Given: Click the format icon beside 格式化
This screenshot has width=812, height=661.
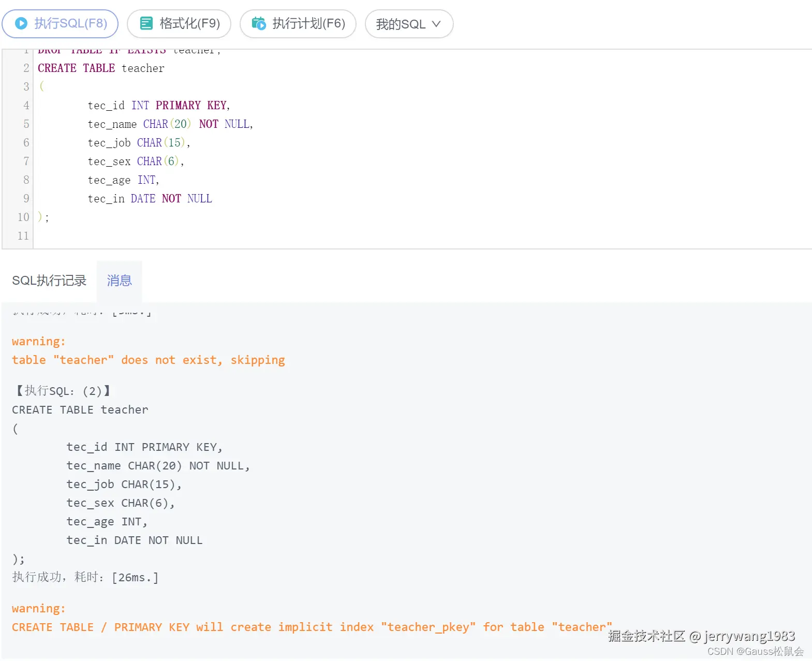Looking at the screenshot, I should point(146,23).
